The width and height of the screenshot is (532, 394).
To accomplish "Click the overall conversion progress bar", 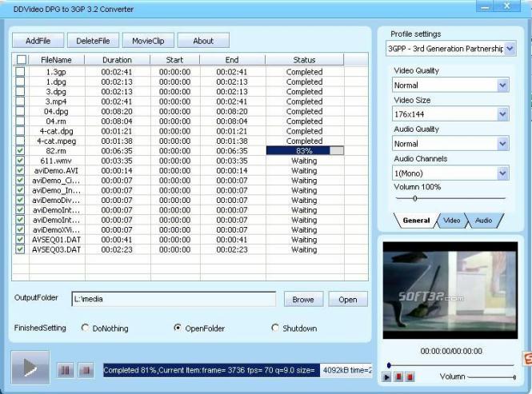I will click(238, 370).
